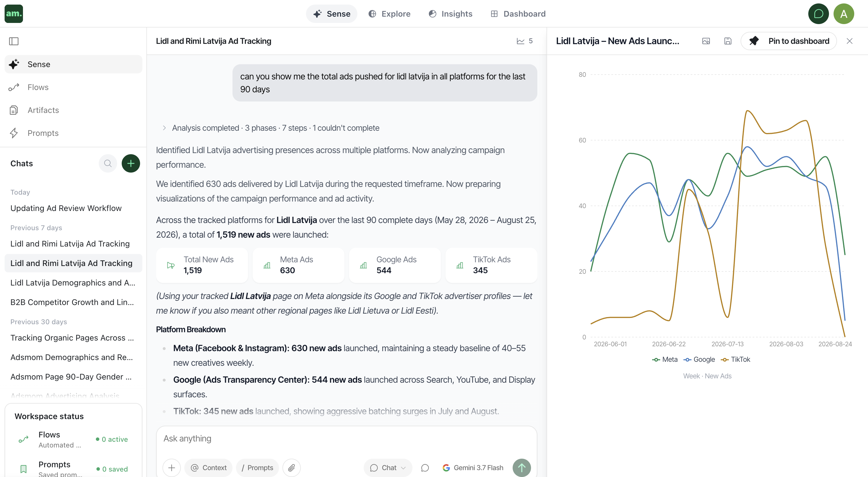Open the Insights tab
The image size is (868, 477).
450,14
